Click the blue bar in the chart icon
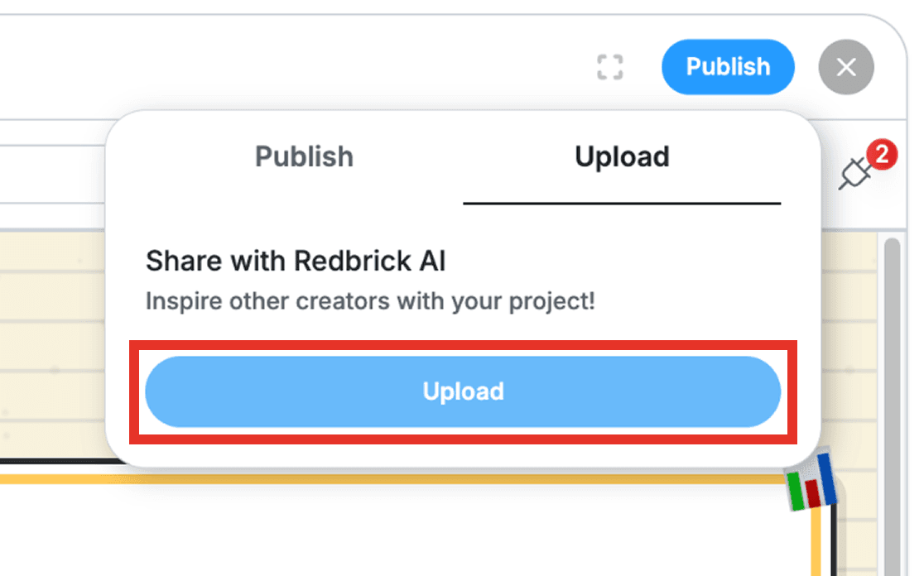924x576 pixels. (x=827, y=477)
